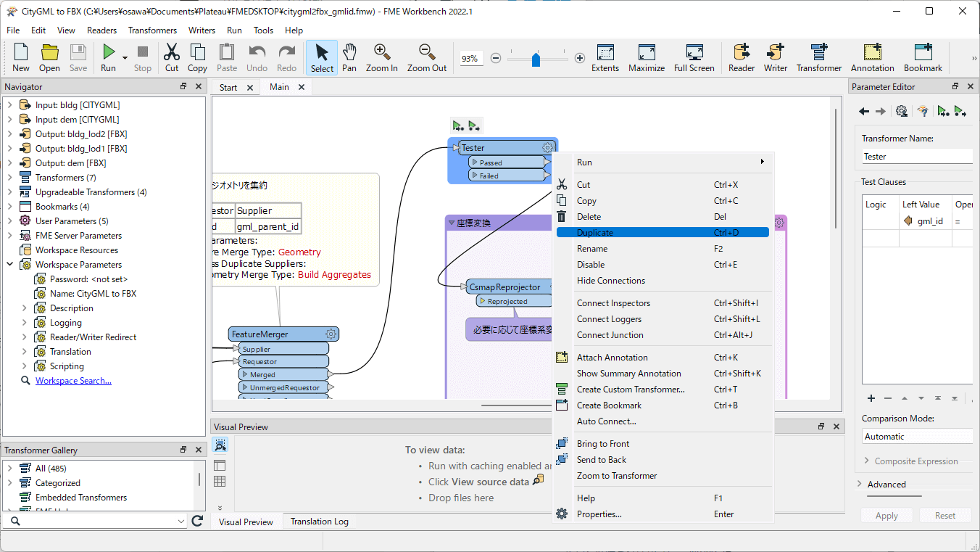The width and height of the screenshot is (980, 552).
Task: Click the New workspace toolbar icon
Action: (x=21, y=52)
